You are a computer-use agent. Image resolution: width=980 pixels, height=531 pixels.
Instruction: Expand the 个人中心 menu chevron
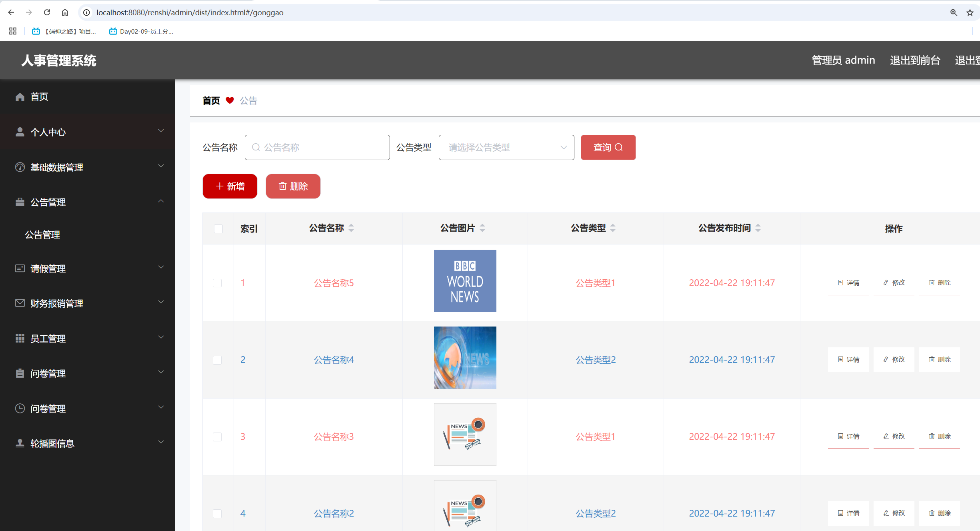(161, 131)
